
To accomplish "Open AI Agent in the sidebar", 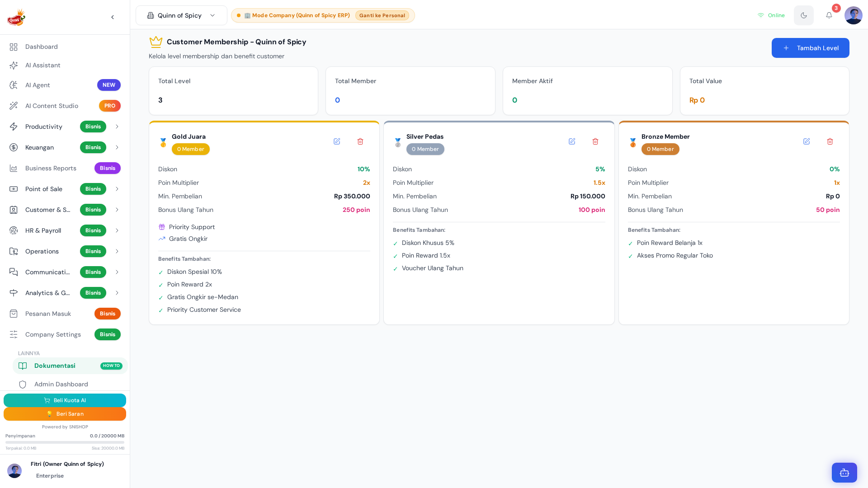I will coord(65,85).
